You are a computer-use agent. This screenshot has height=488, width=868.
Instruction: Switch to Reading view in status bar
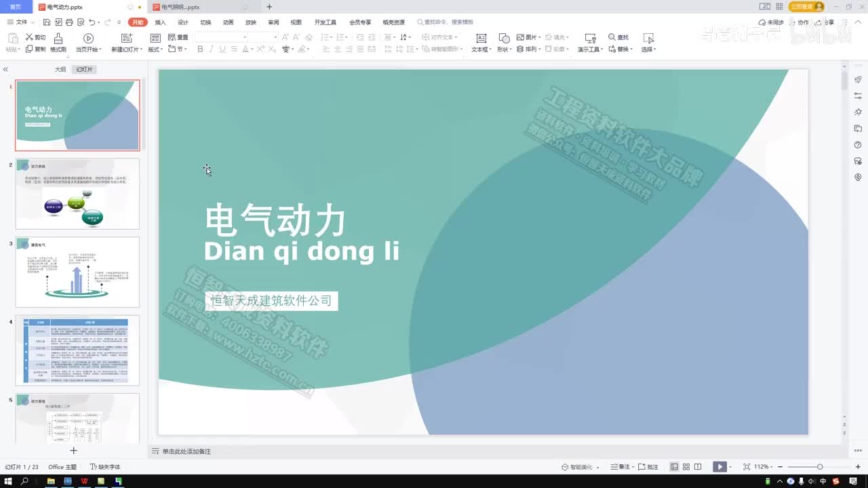point(698,467)
